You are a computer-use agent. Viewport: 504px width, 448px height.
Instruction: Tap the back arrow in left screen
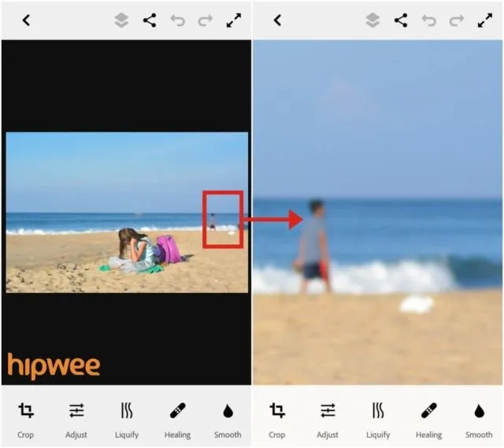click(x=26, y=20)
